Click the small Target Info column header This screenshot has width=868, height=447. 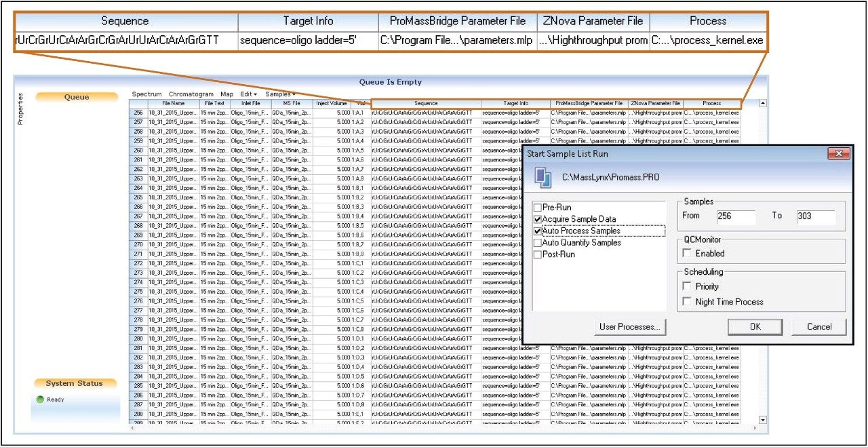(x=515, y=103)
